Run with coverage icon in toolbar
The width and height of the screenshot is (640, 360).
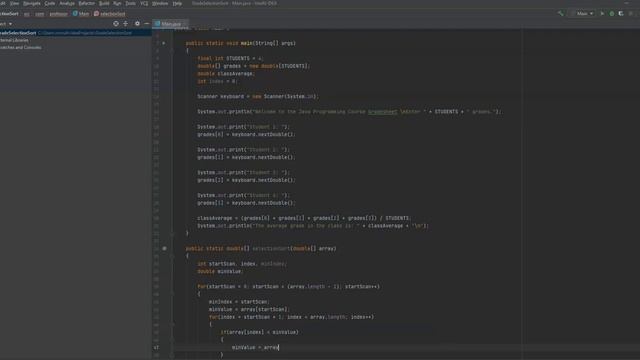(621, 13)
